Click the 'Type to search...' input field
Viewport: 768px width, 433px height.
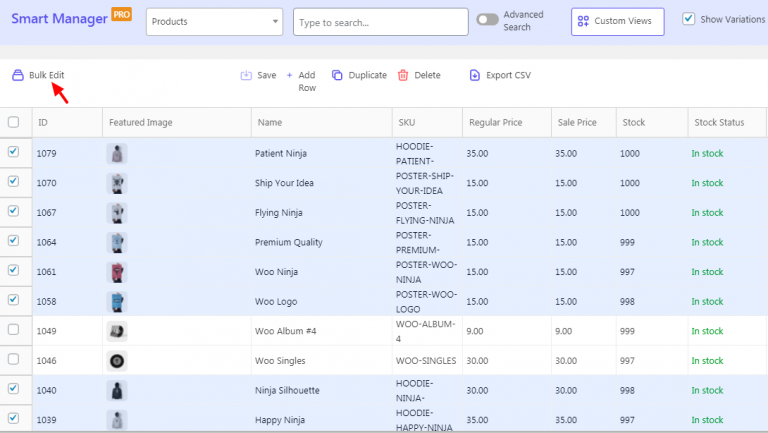[x=380, y=21]
